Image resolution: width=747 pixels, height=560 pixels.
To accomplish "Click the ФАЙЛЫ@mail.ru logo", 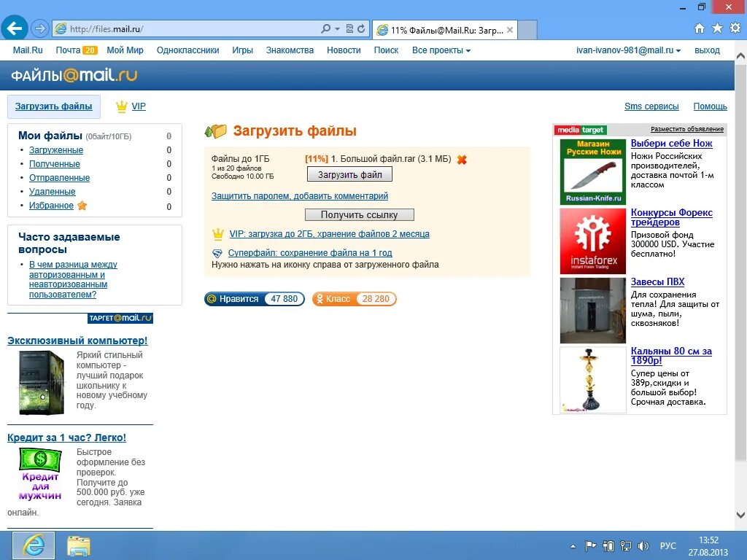I will click(74, 75).
